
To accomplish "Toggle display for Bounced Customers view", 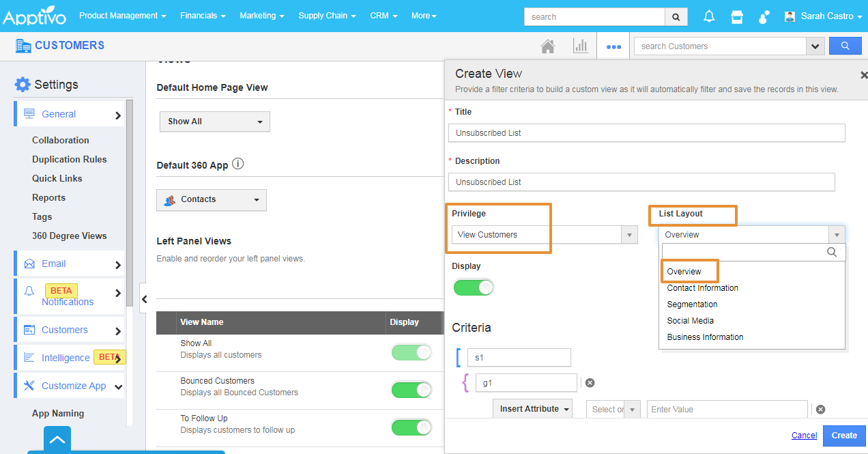I will [411, 390].
